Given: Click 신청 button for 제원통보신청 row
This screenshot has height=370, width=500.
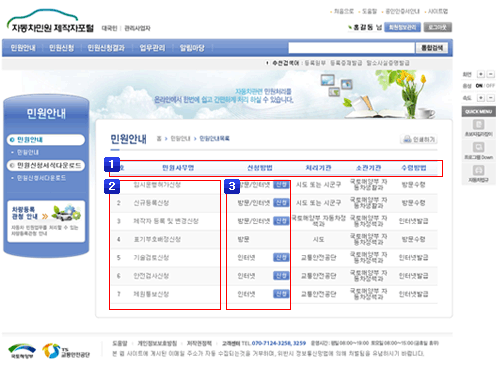Looking at the screenshot, I should 281,294.
